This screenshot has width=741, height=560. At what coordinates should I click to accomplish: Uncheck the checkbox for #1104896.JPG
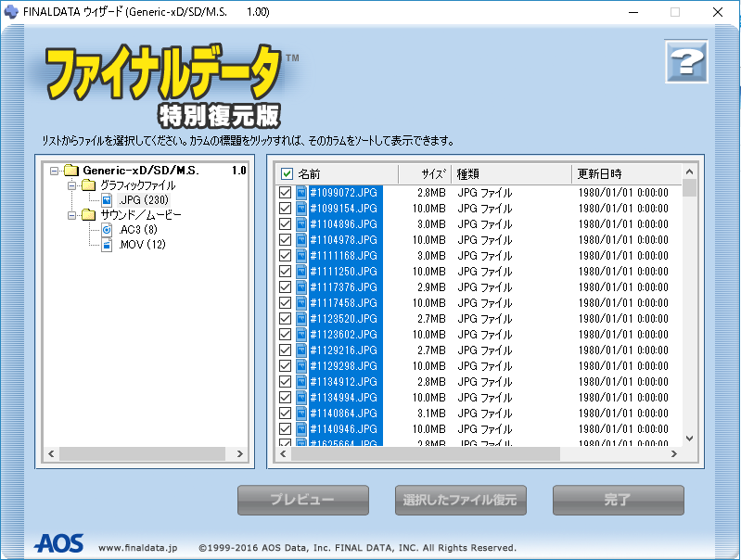pos(285,224)
